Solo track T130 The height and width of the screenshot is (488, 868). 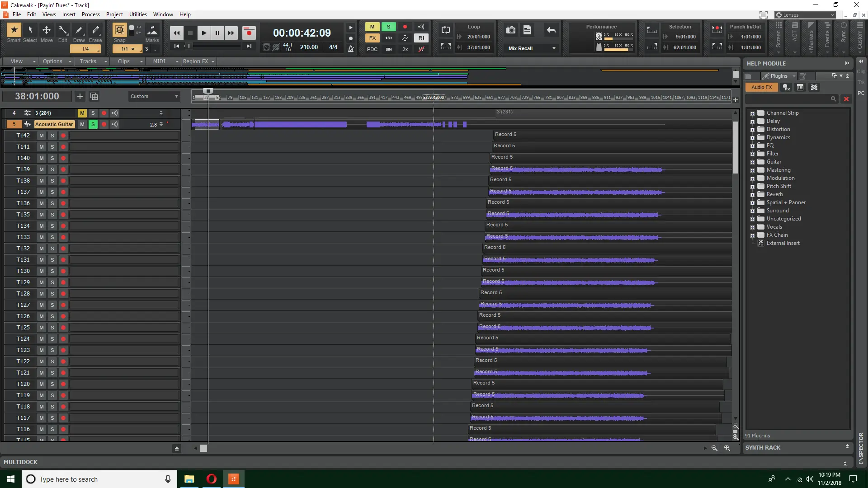coord(52,271)
